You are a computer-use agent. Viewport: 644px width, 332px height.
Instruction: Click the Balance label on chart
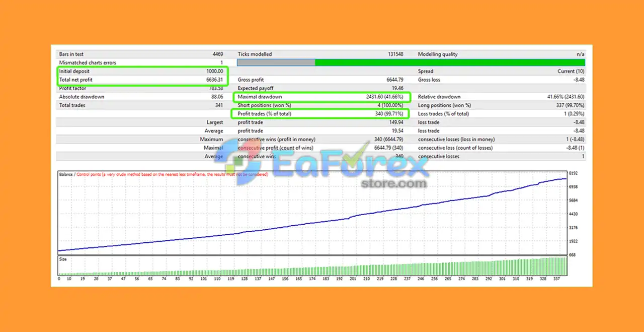click(66, 174)
